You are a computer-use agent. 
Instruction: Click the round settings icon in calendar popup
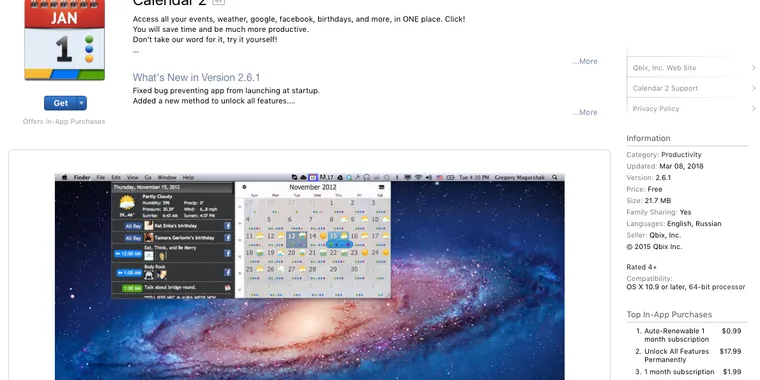pyautogui.click(x=244, y=187)
